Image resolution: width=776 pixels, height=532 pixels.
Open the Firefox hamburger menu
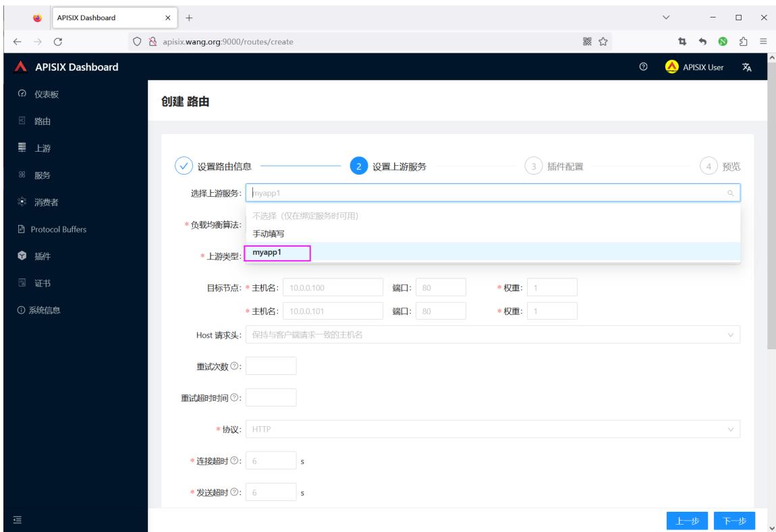pyautogui.click(x=764, y=42)
